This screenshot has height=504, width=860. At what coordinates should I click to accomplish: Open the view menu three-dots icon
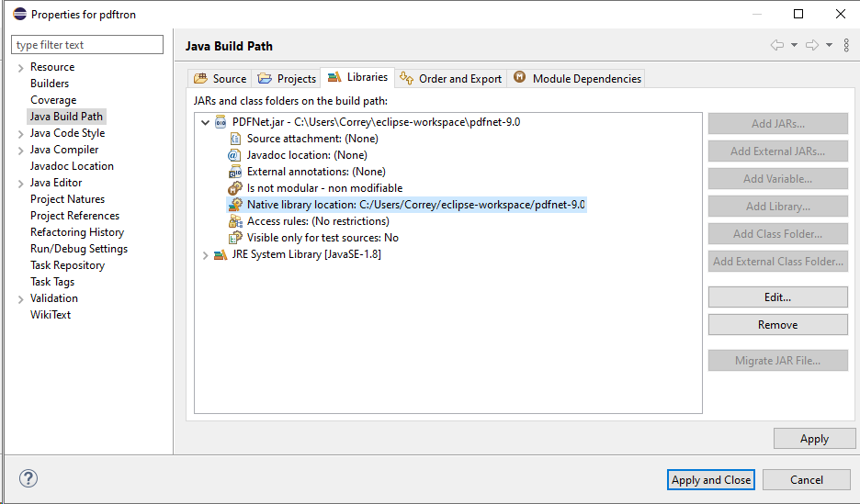(x=846, y=45)
